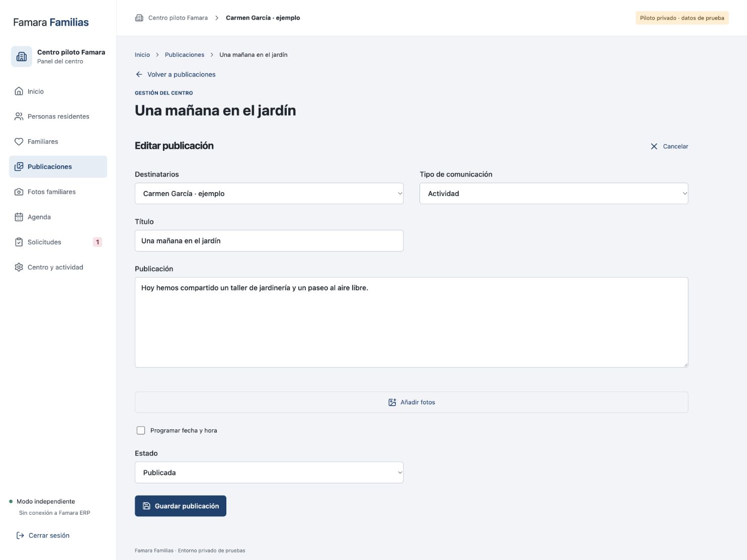Open Fotos familiares menu item
This screenshot has height=560, width=747.
pos(58,192)
